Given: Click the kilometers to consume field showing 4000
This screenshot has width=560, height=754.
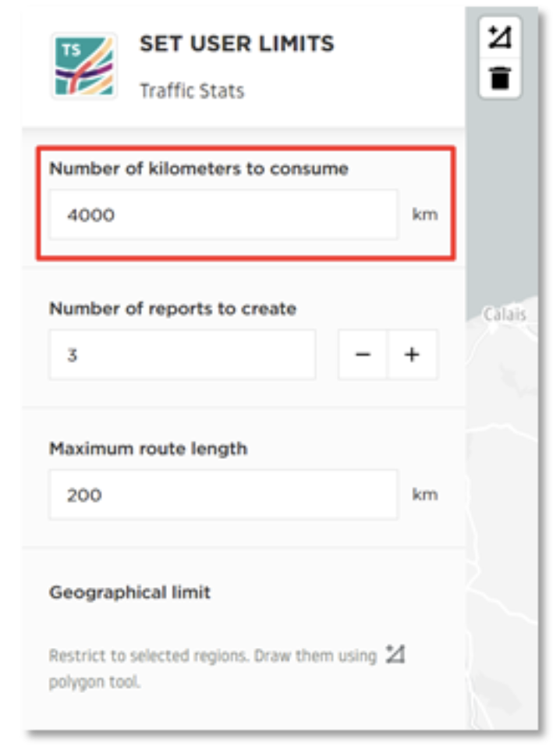Looking at the screenshot, I should coord(224,215).
